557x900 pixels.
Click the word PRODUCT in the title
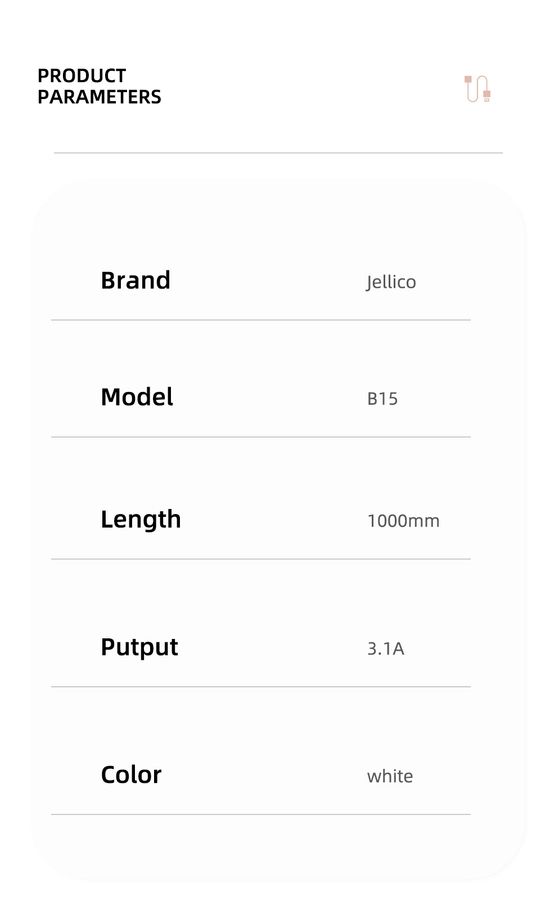click(82, 76)
